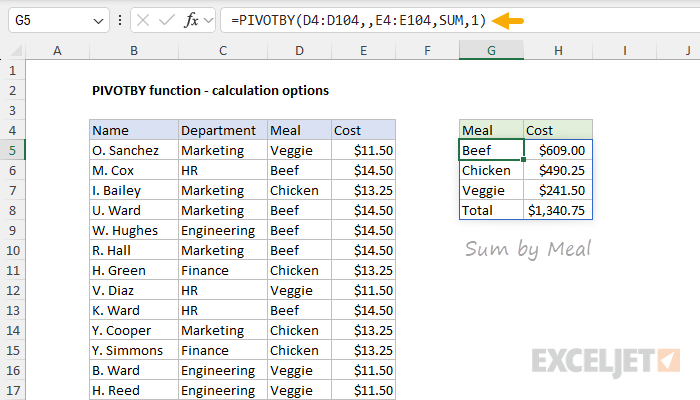Screen dimensions: 700x400
Task: Click the three-dot formula bar handle
Action: pyautogui.click(x=120, y=20)
